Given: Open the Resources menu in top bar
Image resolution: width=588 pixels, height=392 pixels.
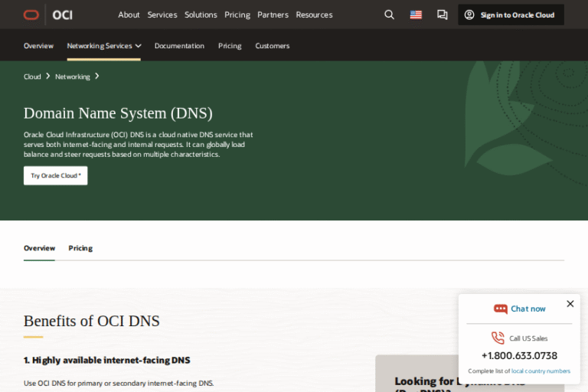Looking at the screenshot, I should pos(314,15).
